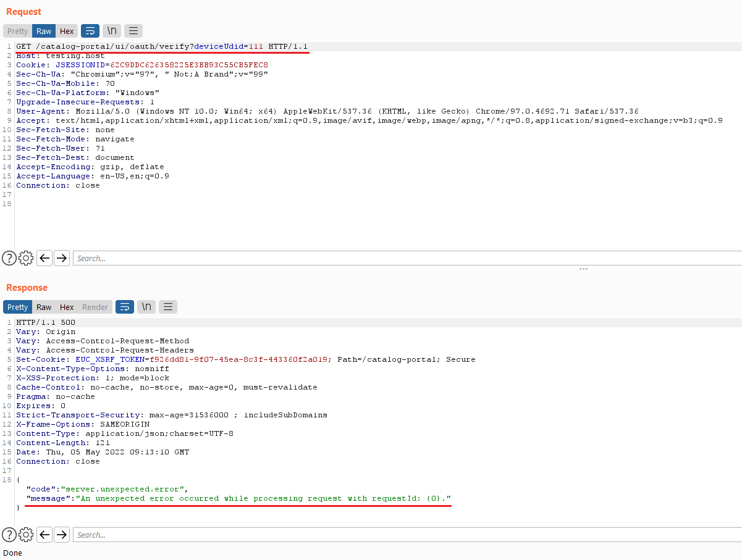Click the "code":"server.unexpected.error" JSON line
Viewport: 742px width, 560px height.
pos(107,489)
